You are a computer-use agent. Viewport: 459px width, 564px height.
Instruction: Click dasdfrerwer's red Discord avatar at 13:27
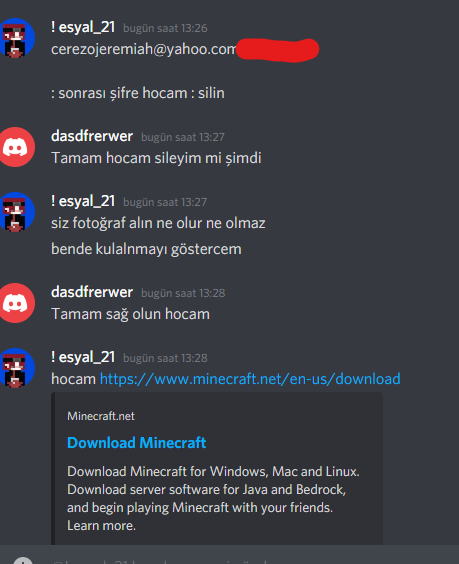[x=16, y=147]
